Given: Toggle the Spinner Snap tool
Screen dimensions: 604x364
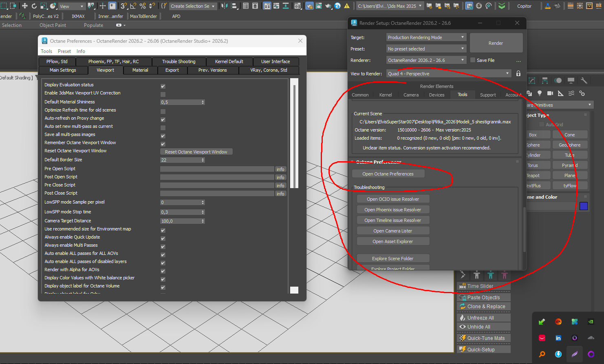Looking at the screenshot, I should coord(152,6).
